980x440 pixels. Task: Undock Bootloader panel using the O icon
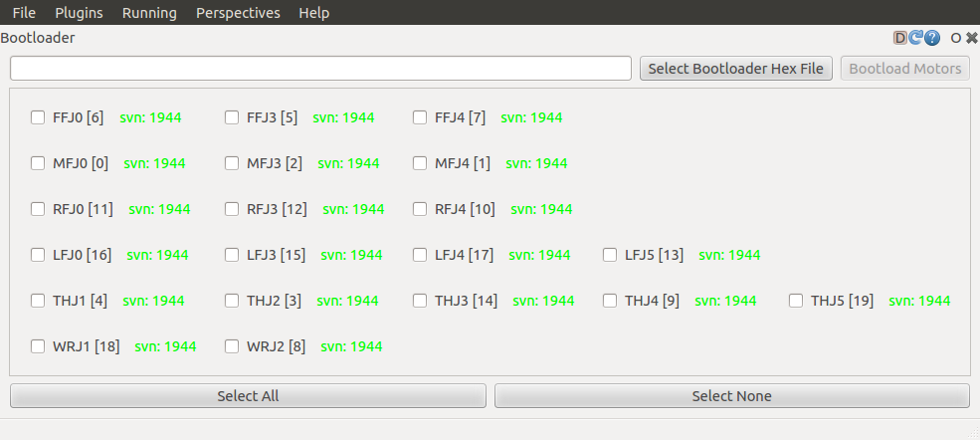pos(956,38)
